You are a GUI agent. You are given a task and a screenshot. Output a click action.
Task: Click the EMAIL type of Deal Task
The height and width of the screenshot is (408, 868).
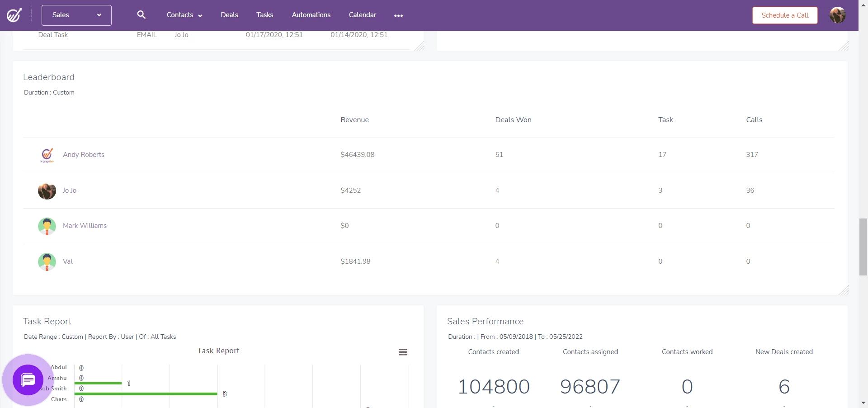pos(147,35)
